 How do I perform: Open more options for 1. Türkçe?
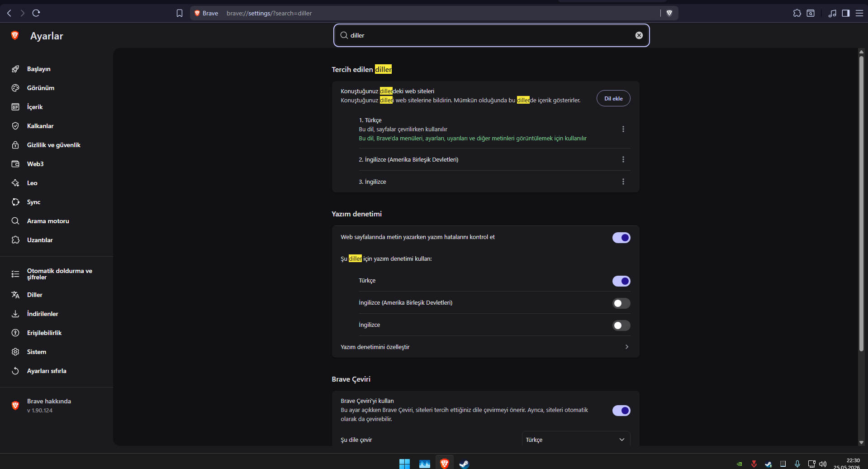[623, 129]
